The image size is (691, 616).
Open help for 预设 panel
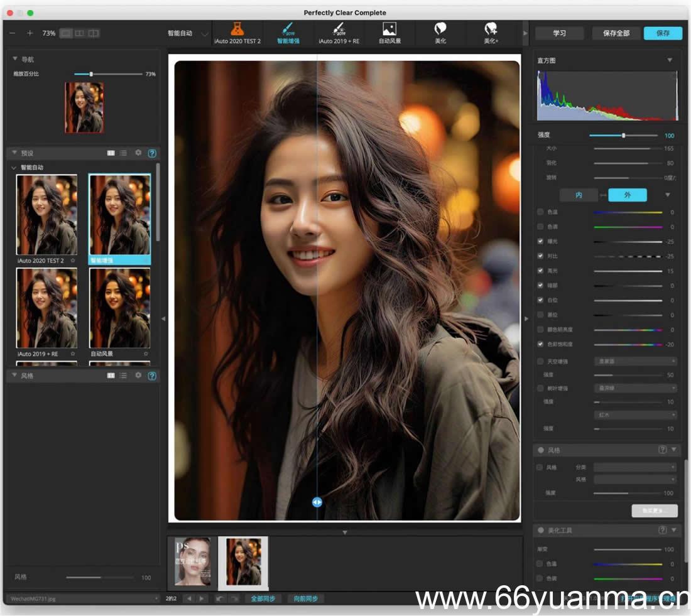pos(152,153)
